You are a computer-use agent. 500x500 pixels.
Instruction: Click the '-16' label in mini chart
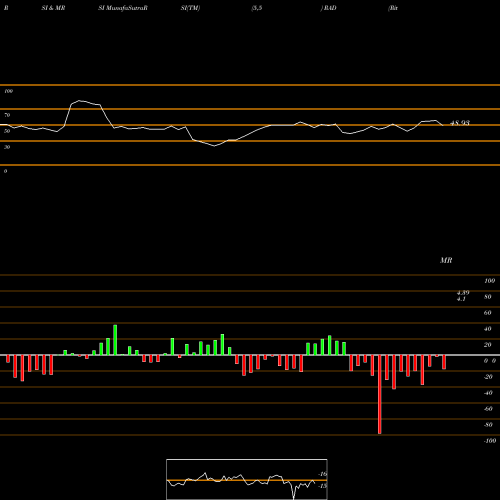pos(323,474)
